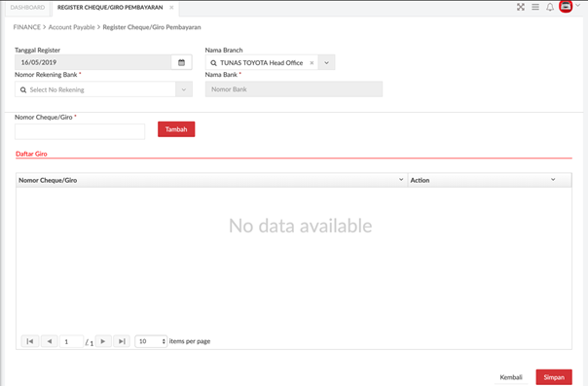Image resolution: width=588 pixels, height=386 pixels.
Task: Go to the next page of Daftar Giro
Action: [103, 341]
